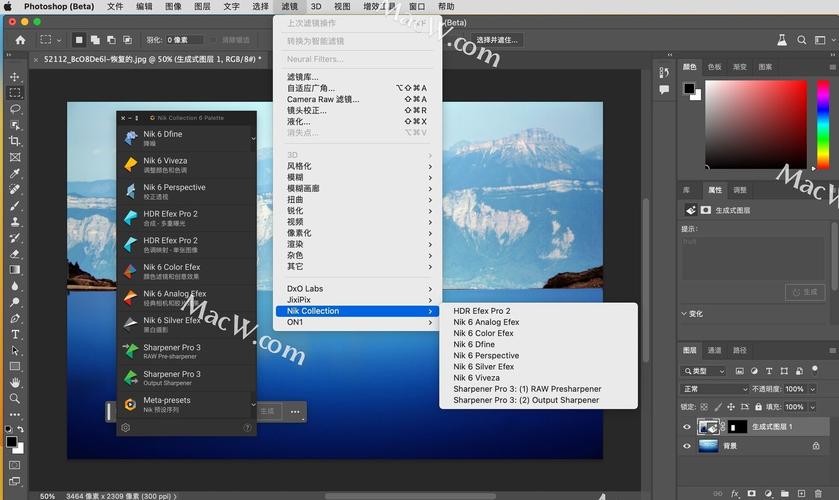This screenshot has height=500, width=839.
Task: Select add to selection mode
Action: (95, 40)
